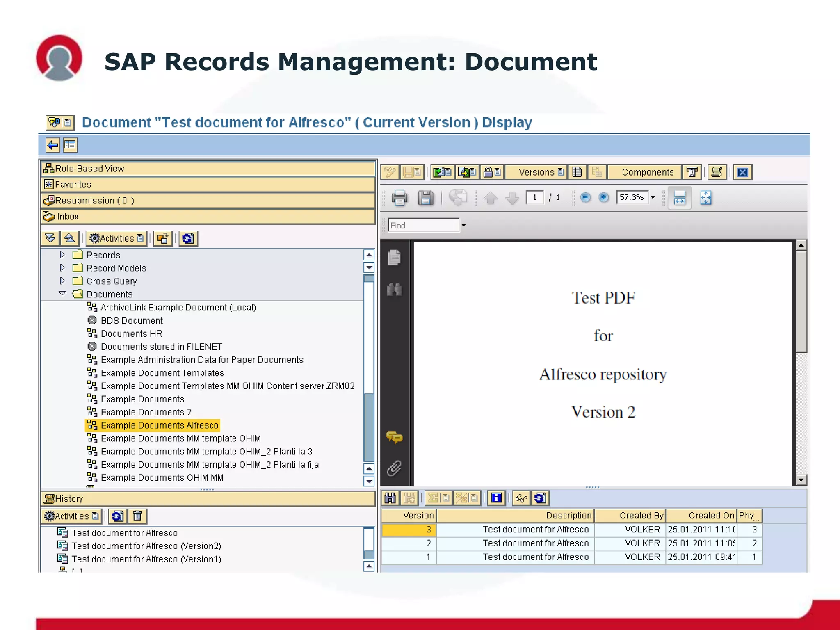Click the layout list icon beside back arrow

point(70,145)
